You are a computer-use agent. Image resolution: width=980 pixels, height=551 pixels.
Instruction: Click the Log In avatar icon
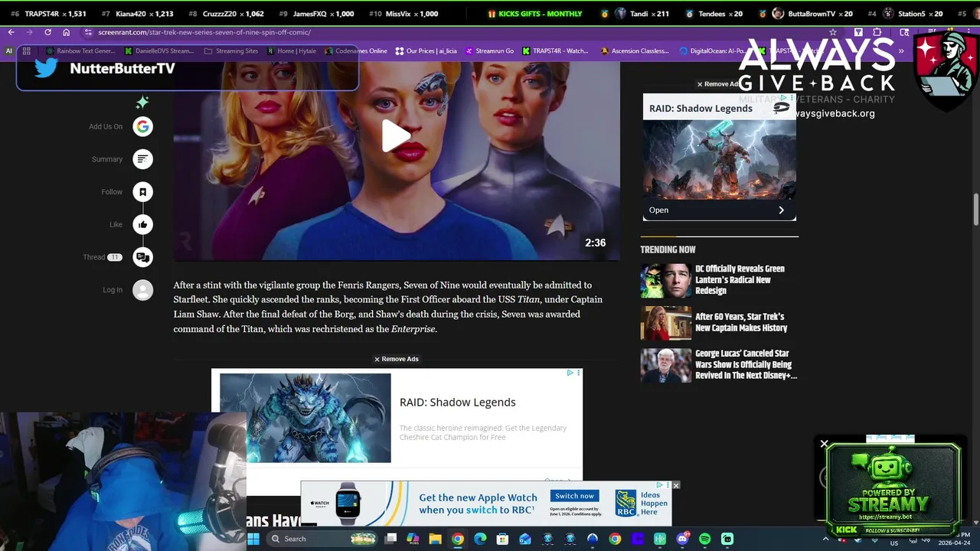click(142, 290)
